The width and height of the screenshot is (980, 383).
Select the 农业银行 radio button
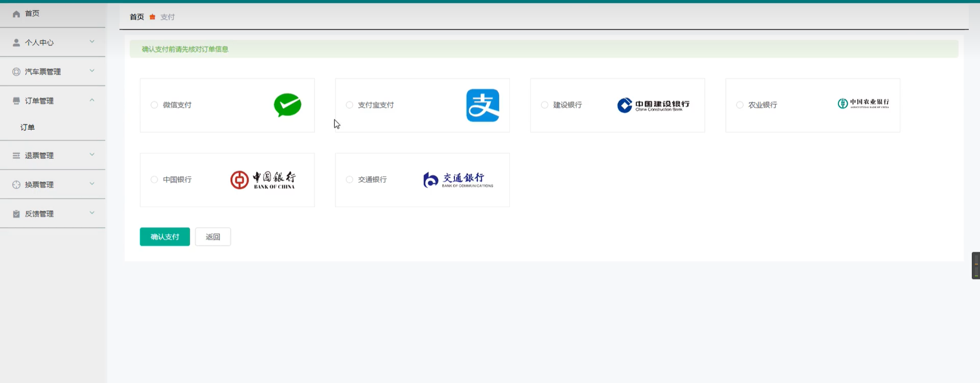point(740,105)
